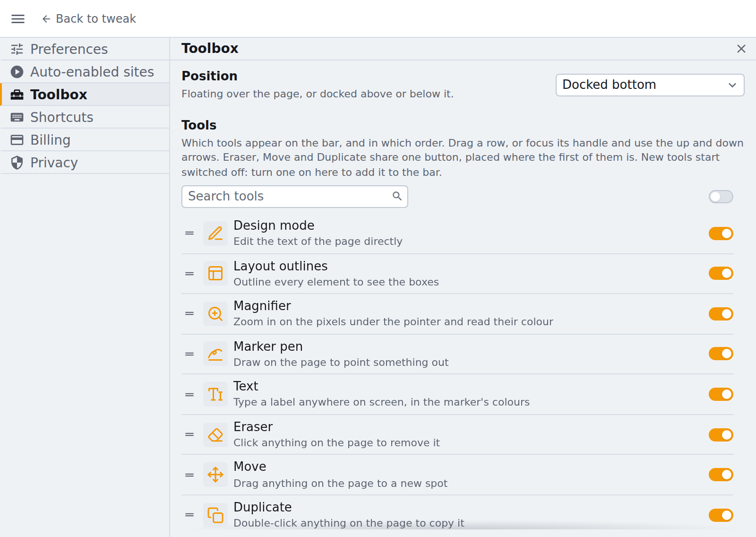Viewport: 756px width, 537px height.
Task: Grab the Design mode drag handle
Action: click(189, 233)
